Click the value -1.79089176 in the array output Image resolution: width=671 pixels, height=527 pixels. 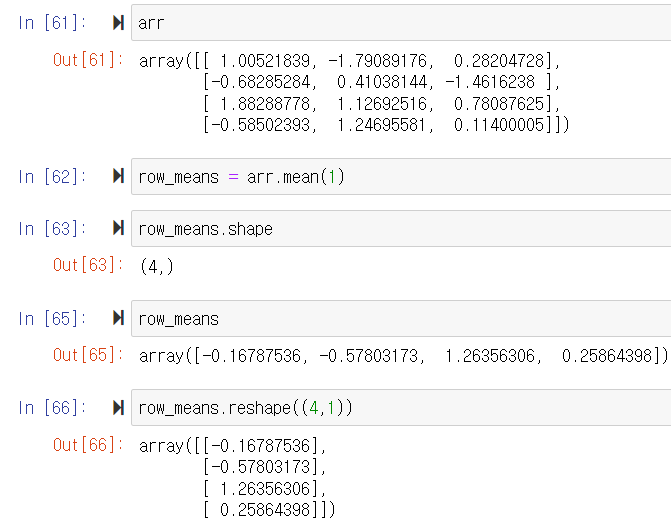tap(377, 61)
